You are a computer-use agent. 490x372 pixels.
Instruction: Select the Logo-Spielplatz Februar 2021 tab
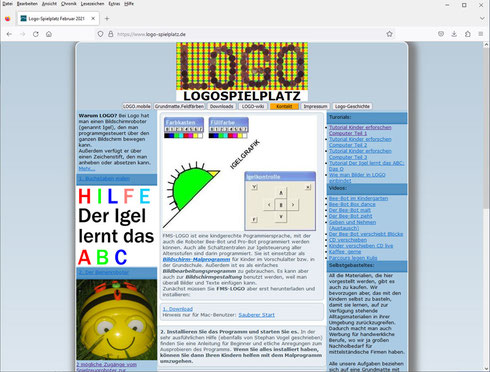57,19
